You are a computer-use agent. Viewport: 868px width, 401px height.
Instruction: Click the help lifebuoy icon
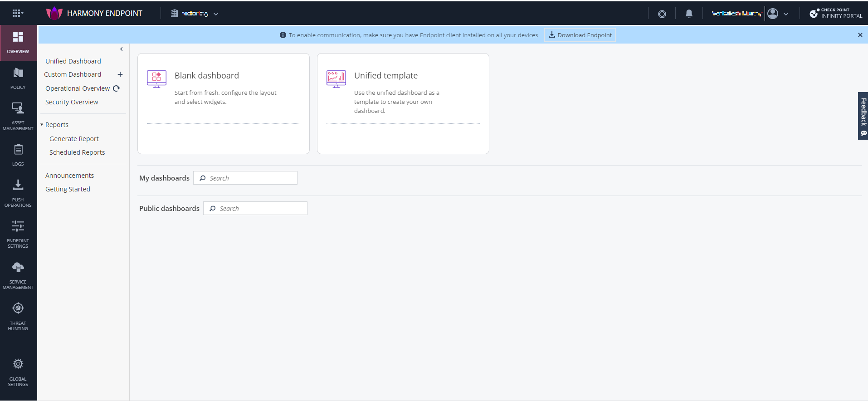tap(662, 14)
